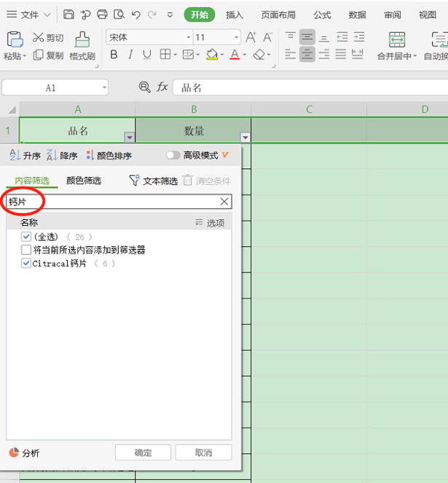The width and height of the screenshot is (448, 483).
Task: Align text left horizontally
Action: (x=290, y=54)
